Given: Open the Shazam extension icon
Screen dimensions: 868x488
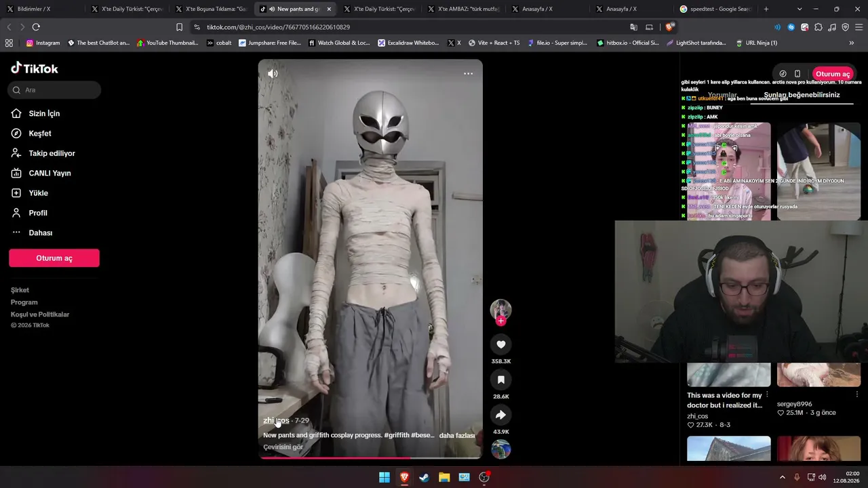Looking at the screenshot, I should tap(791, 27).
